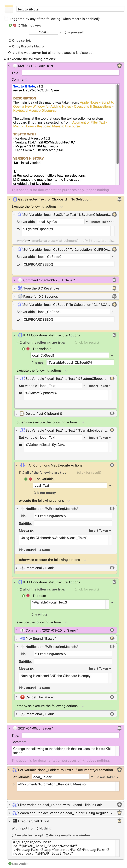Image resolution: width=127 pixels, height=868 pixels.
Task: Open the 'is empty' text condition dropdown
Action: coord(39,614)
